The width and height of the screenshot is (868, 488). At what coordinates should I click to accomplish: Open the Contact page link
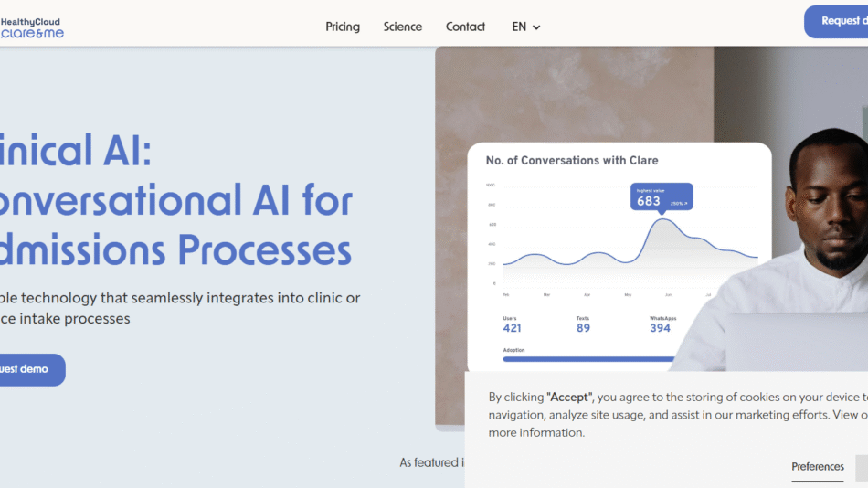click(465, 27)
